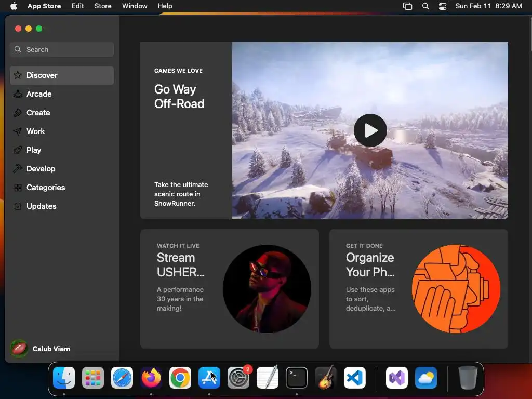532x399 pixels.
Task: Open the Play rocket icon
Action: click(x=18, y=150)
